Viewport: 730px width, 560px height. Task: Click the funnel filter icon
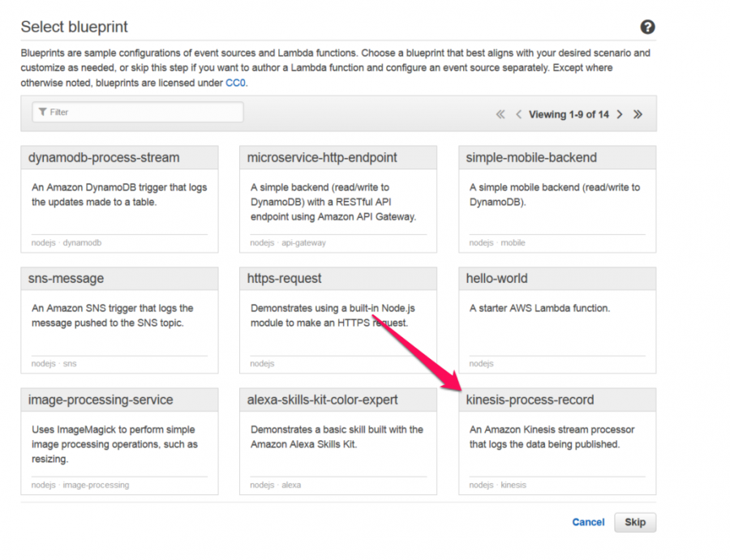42,112
